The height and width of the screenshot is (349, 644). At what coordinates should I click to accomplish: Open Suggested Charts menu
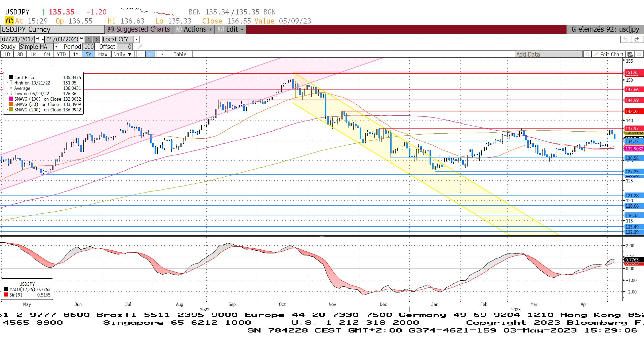coord(139,29)
